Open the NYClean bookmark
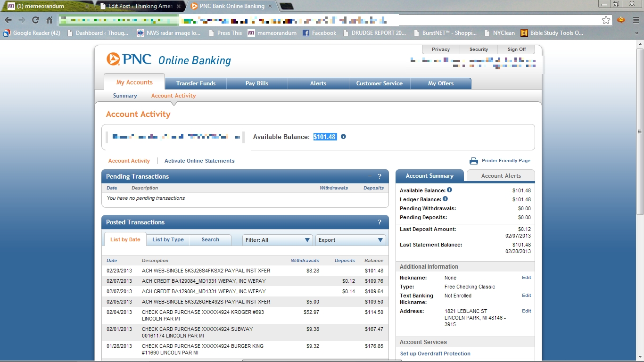The height and width of the screenshot is (362, 644). 499,33
